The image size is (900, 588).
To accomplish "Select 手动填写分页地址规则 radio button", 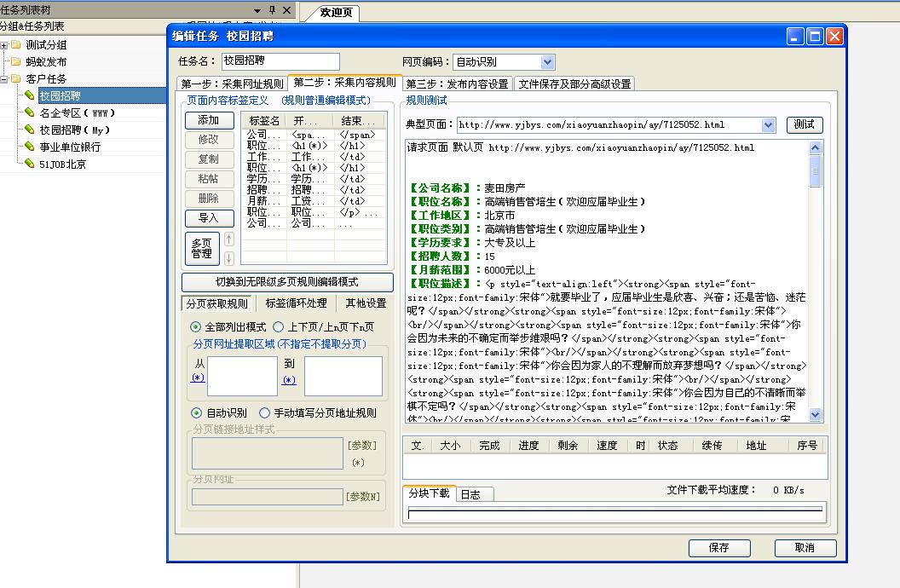I will (264, 412).
